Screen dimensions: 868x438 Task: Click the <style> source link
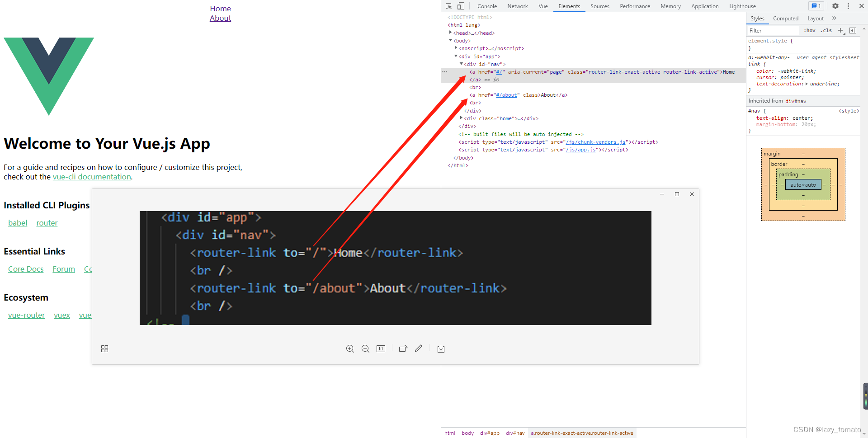[x=849, y=111]
